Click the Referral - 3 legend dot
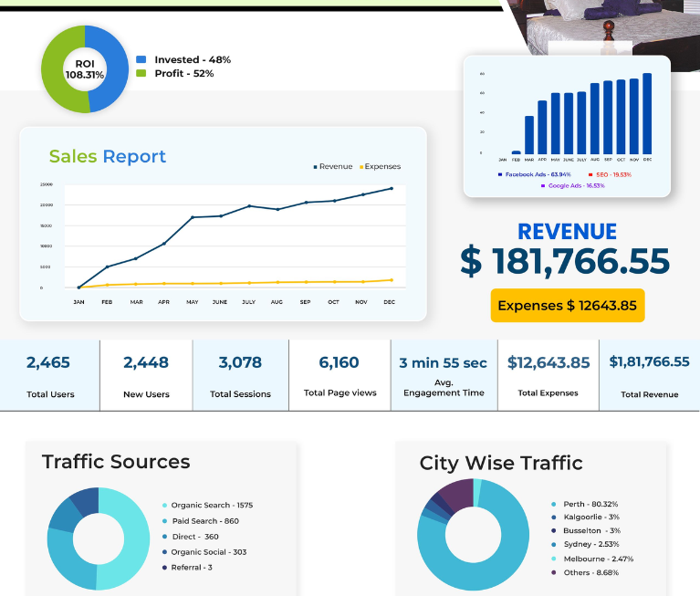Screen dimensions: 700x596 [x=164, y=568]
